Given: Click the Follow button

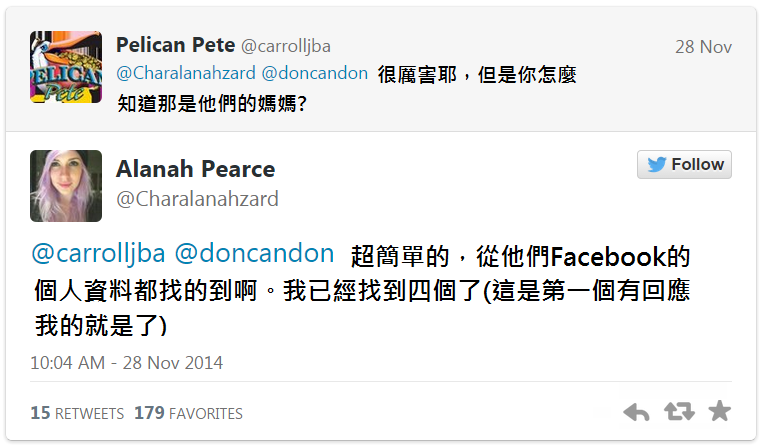Looking at the screenshot, I should 684,164.
